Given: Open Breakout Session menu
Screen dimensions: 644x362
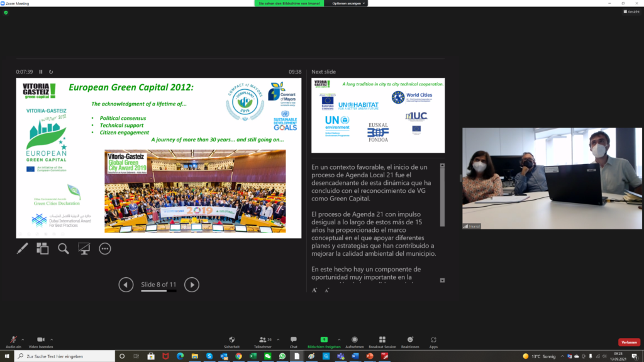Looking at the screenshot, I should click(382, 340).
